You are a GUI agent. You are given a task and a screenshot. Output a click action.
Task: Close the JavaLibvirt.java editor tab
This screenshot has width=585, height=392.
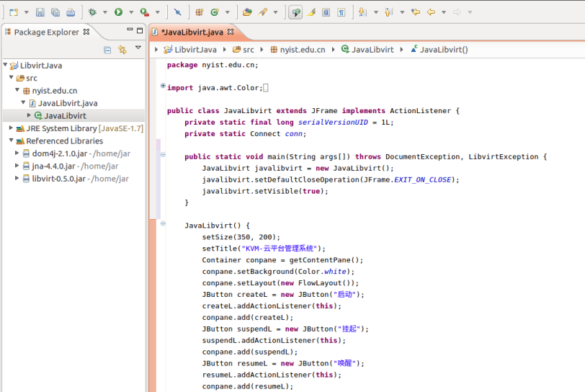click(x=231, y=32)
